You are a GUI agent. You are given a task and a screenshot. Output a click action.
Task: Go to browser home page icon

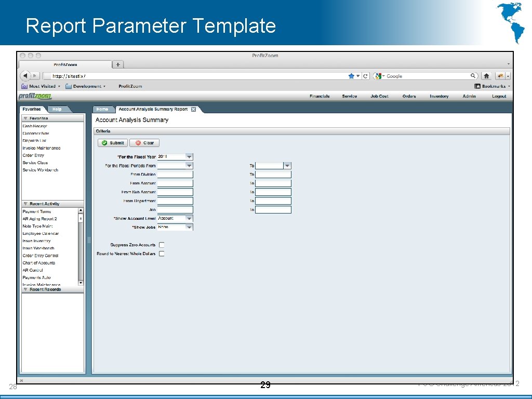pyautogui.click(x=486, y=76)
